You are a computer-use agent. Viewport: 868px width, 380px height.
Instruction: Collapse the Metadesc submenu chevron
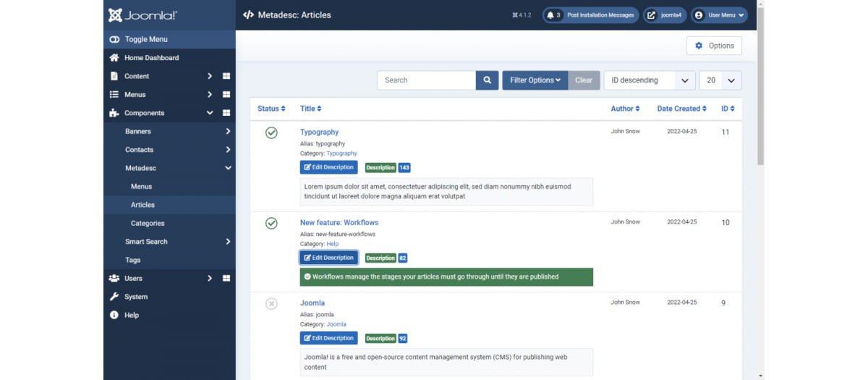(228, 168)
